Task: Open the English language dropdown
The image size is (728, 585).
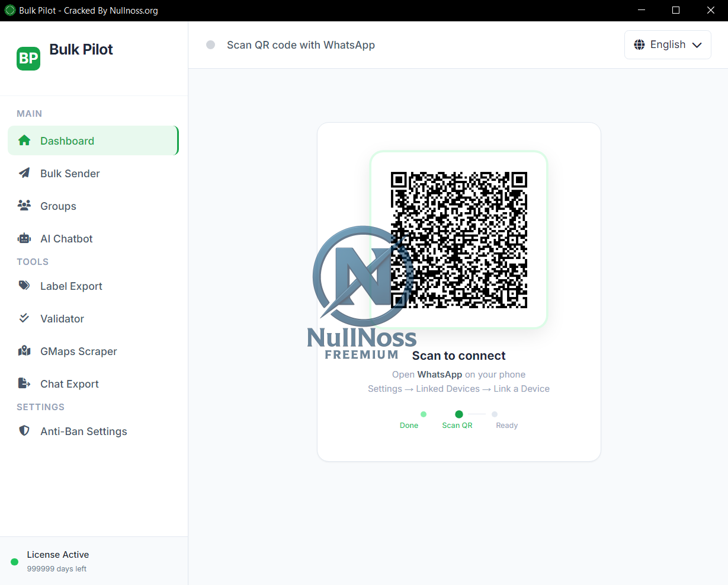Action: (668, 45)
